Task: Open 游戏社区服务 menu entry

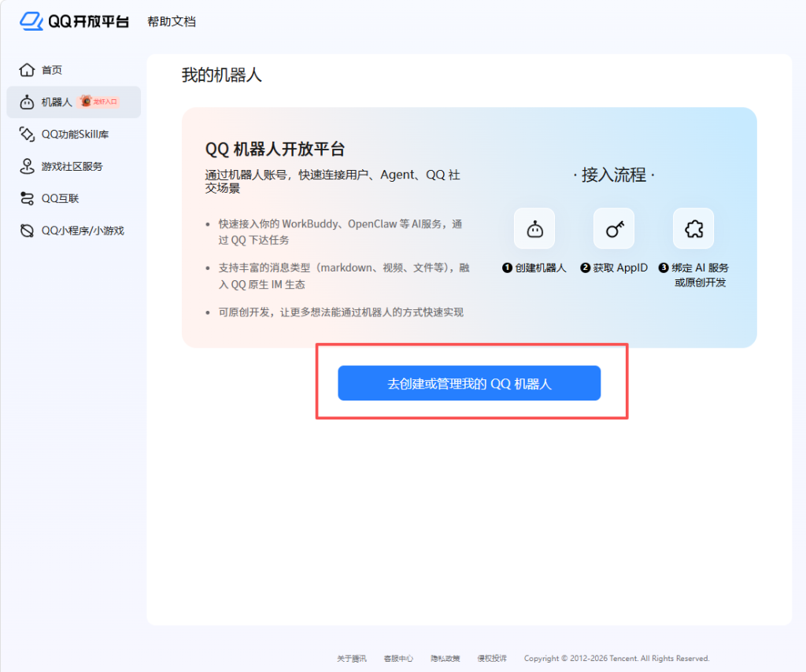Action: coord(73,167)
